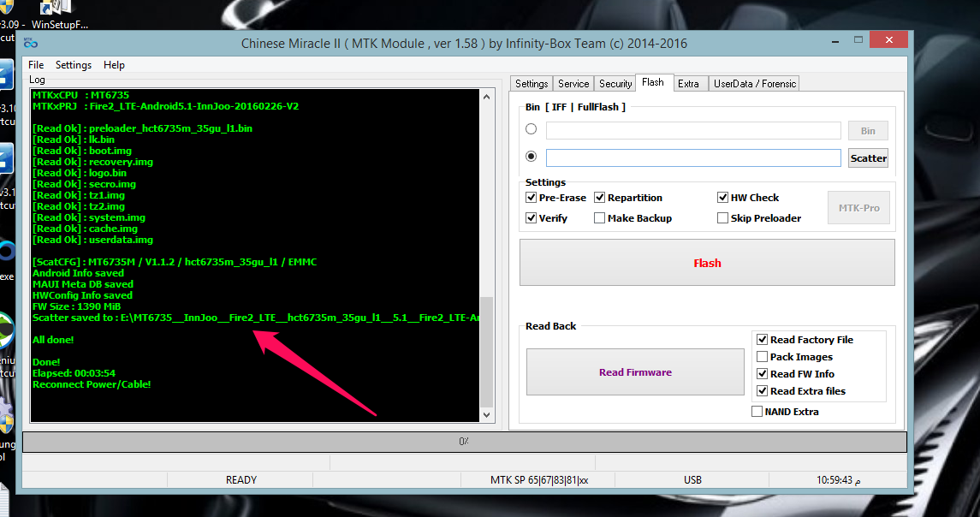The width and height of the screenshot is (980, 517).
Task: Click the 'HWConfig Info saved' log line
Action: [82, 295]
